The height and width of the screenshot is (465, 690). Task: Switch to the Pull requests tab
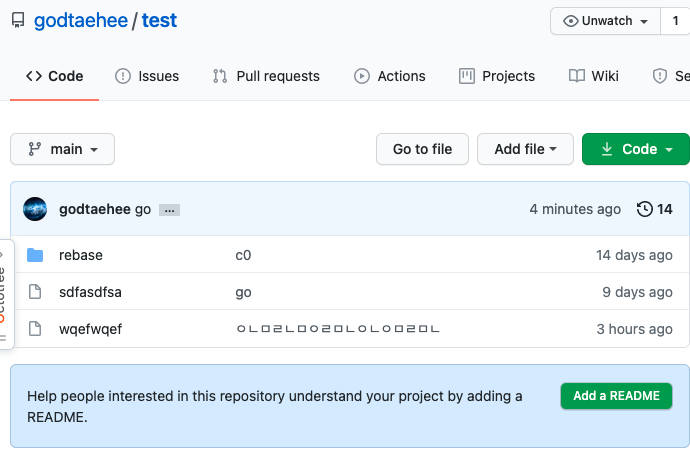pos(266,76)
